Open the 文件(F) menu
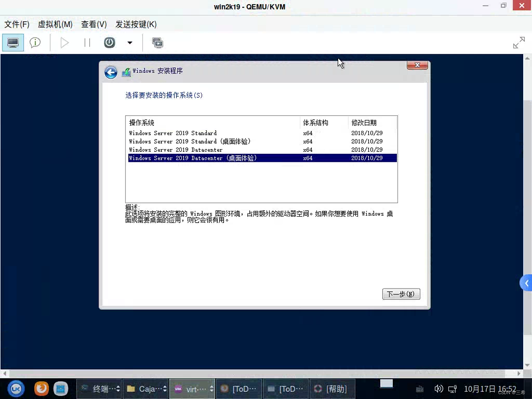Screen dimensions: 532x399 tap(17, 24)
